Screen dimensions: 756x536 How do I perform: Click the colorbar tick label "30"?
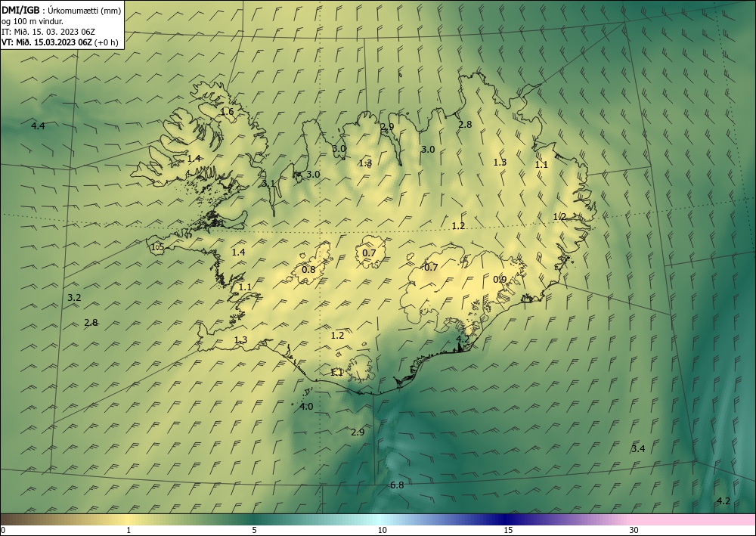634,531
